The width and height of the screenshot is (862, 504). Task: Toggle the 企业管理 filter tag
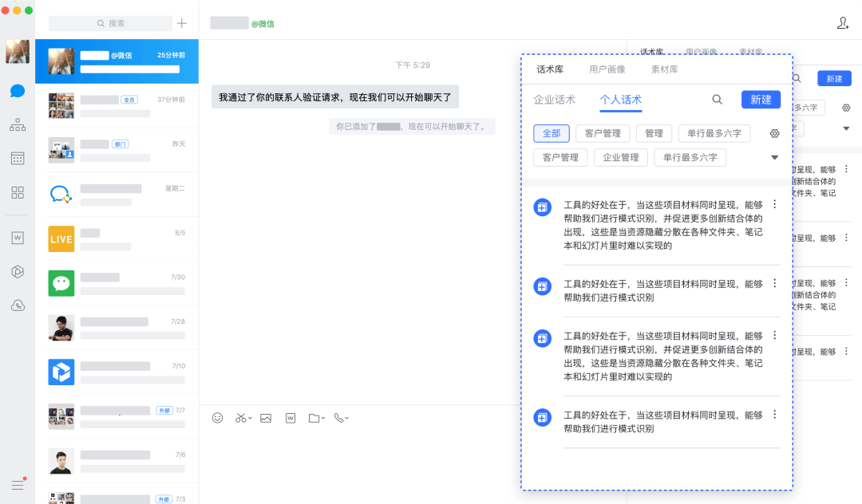tap(621, 157)
